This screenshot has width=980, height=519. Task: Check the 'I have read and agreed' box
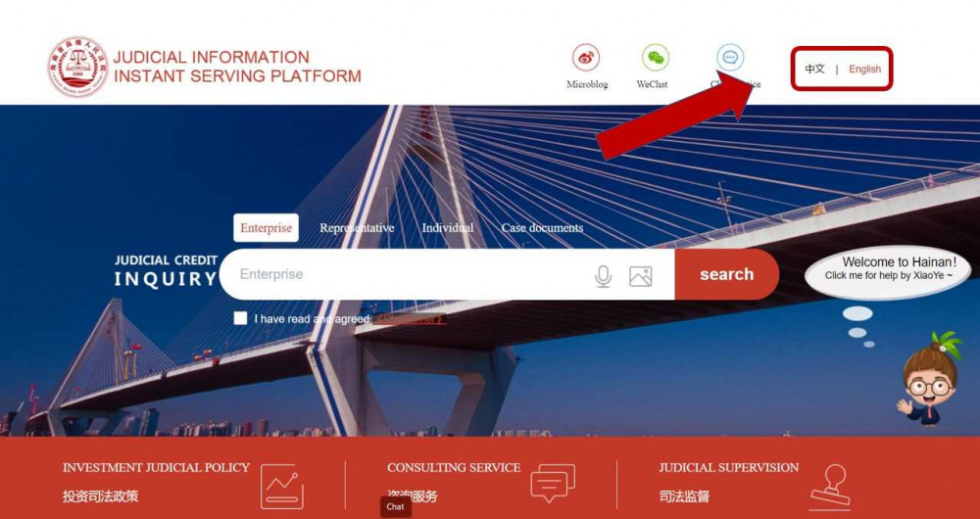(x=240, y=318)
